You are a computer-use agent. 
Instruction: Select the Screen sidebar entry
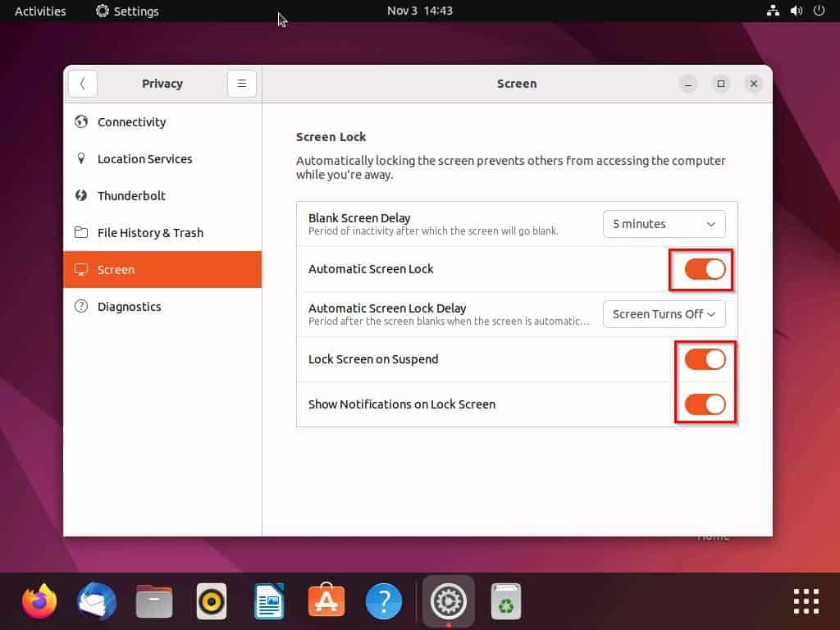tap(162, 269)
